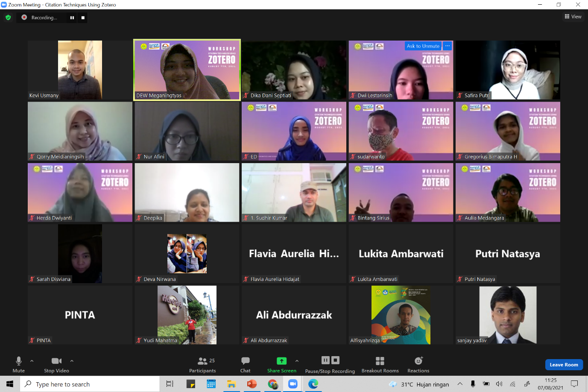The image size is (588, 392).
Task: Click the green encryption shield icon
Action: 8,18
